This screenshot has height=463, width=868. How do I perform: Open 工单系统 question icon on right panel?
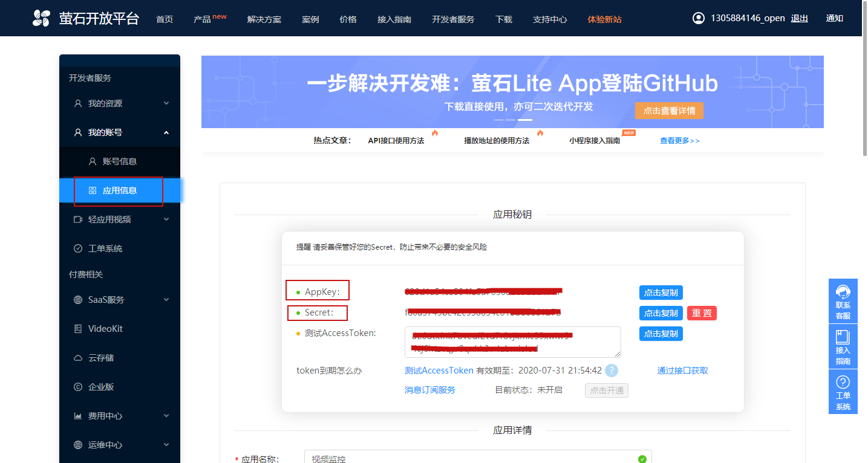pos(843,382)
